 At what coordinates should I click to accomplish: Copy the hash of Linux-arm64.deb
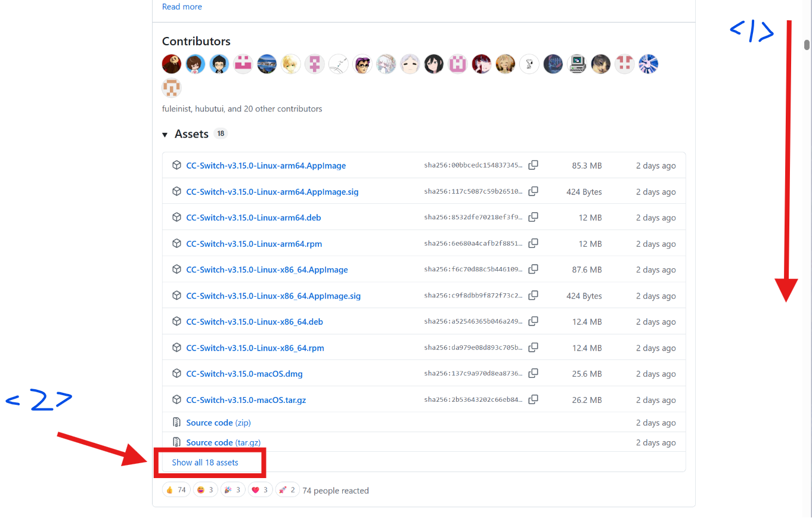[x=533, y=217]
